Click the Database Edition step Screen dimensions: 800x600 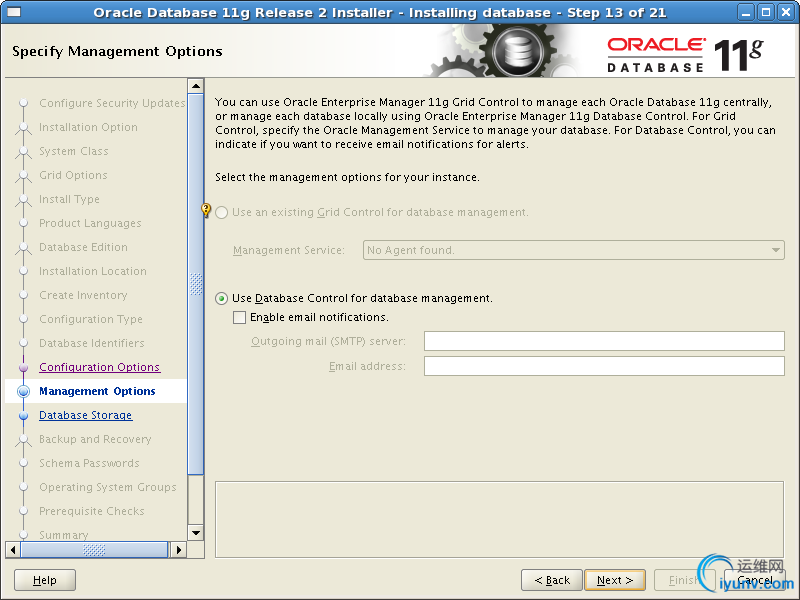[83, 247]
